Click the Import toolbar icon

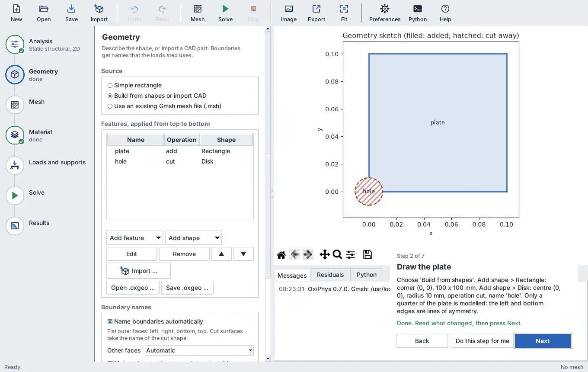[99, 13]
